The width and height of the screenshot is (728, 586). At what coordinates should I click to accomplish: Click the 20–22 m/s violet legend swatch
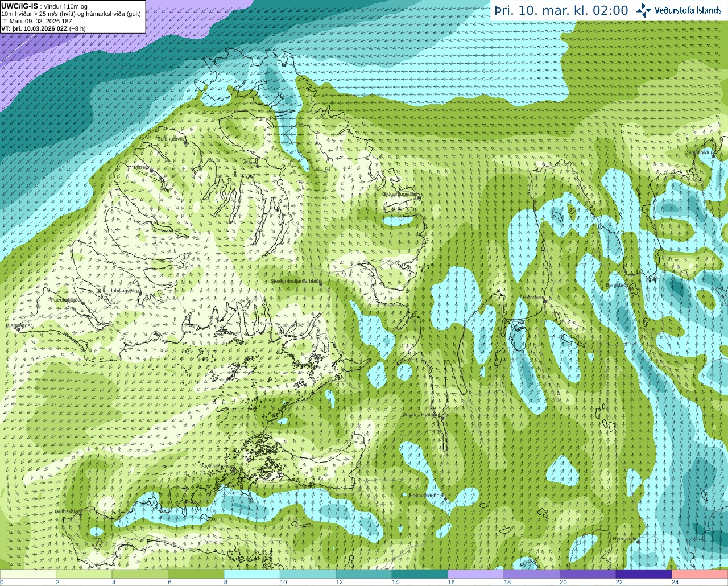pos(588,574)
